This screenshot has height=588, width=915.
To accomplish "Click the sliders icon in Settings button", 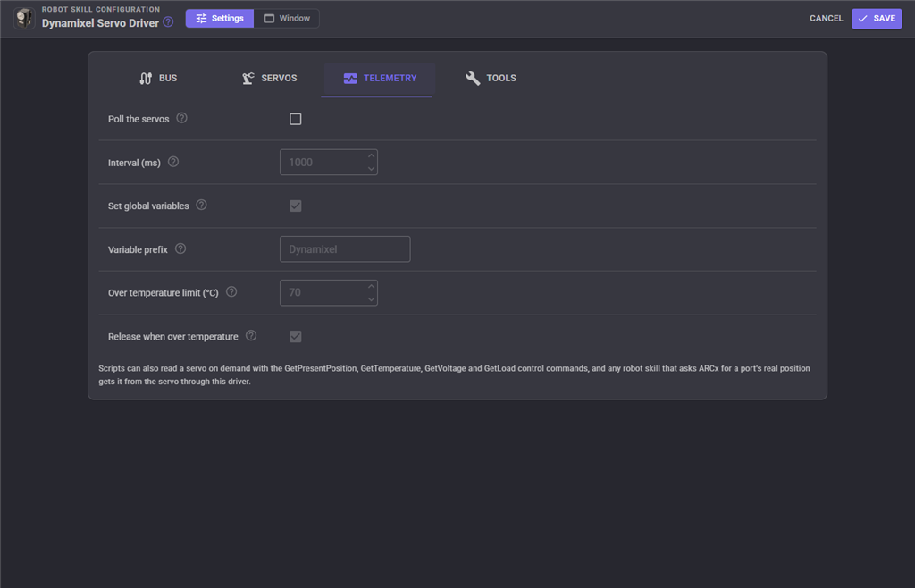I will tap(201, 18).
